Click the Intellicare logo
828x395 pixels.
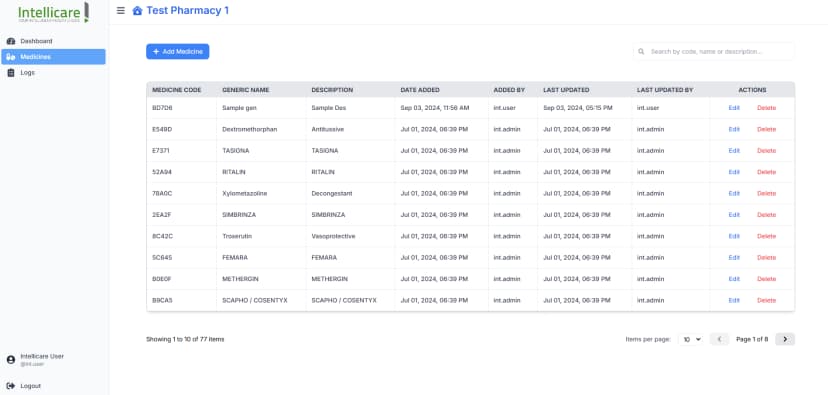pos(53,13)
